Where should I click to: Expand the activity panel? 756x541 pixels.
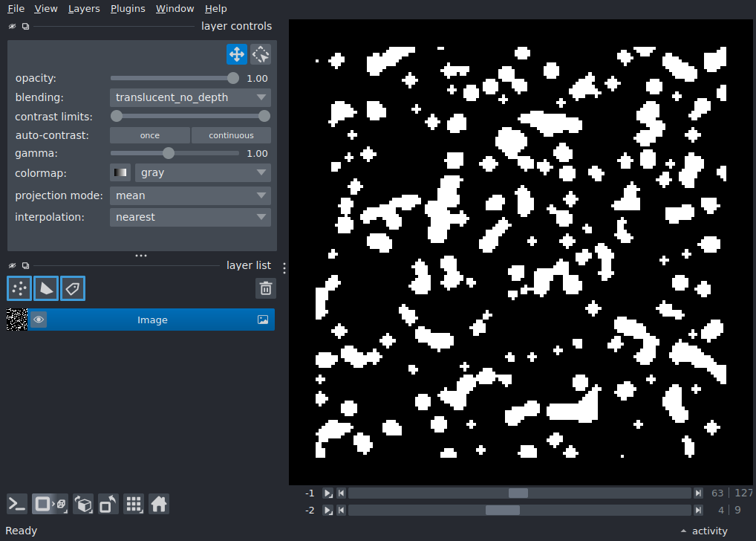pyautogui.click(x=704, y=531)
